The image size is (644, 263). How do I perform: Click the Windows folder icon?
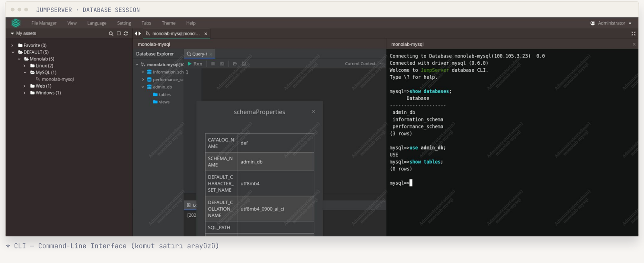coord(32,92)
